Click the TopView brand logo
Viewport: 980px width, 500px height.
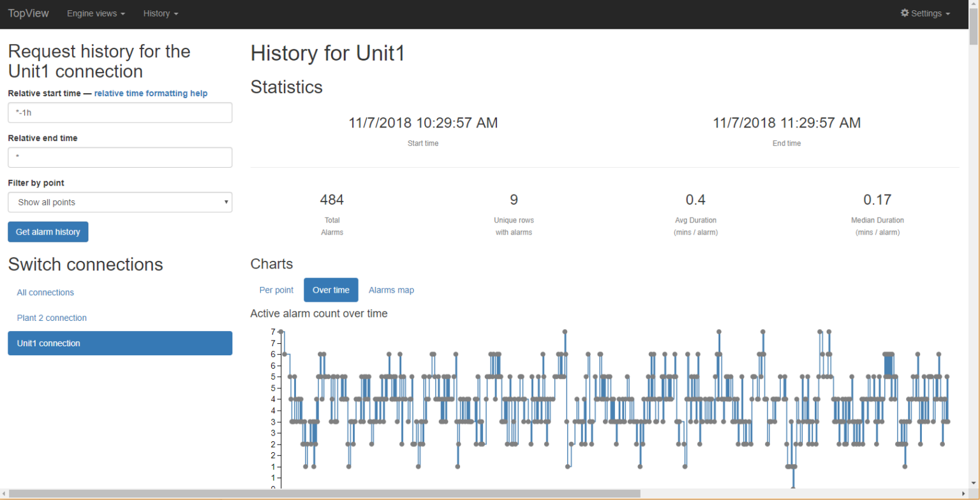28,13
